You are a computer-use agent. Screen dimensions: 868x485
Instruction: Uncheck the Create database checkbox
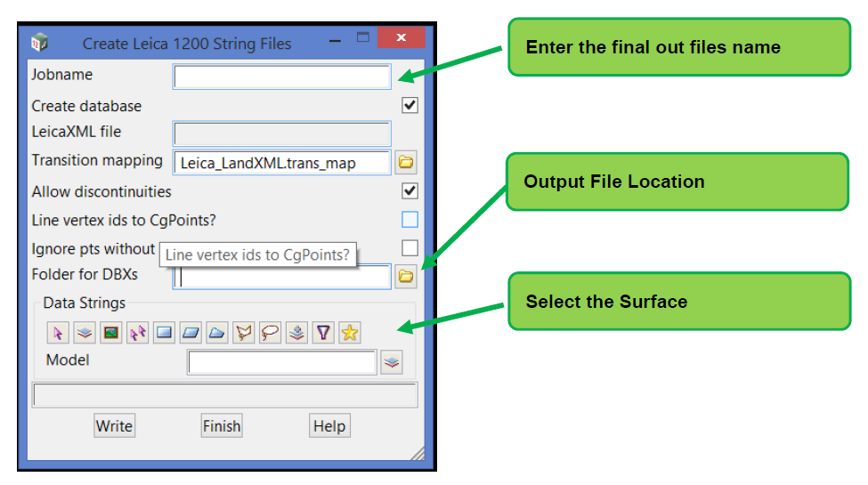[x=410, y=105]
